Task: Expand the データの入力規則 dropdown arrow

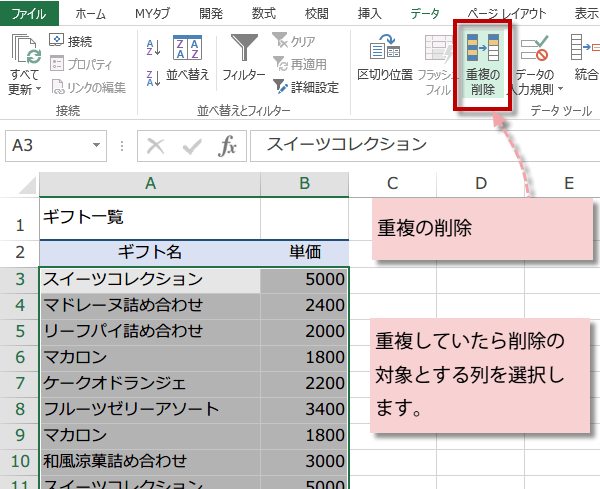Action: pyautogui.click(x=560, y=89)
